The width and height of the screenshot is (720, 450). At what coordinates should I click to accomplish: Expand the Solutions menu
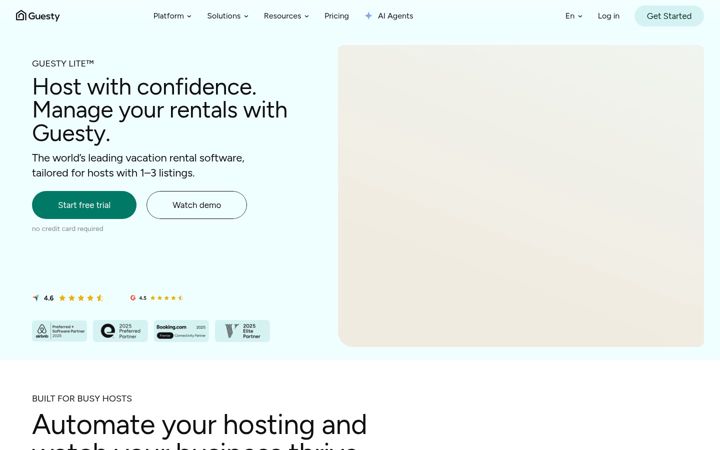(x=227, y=16)
